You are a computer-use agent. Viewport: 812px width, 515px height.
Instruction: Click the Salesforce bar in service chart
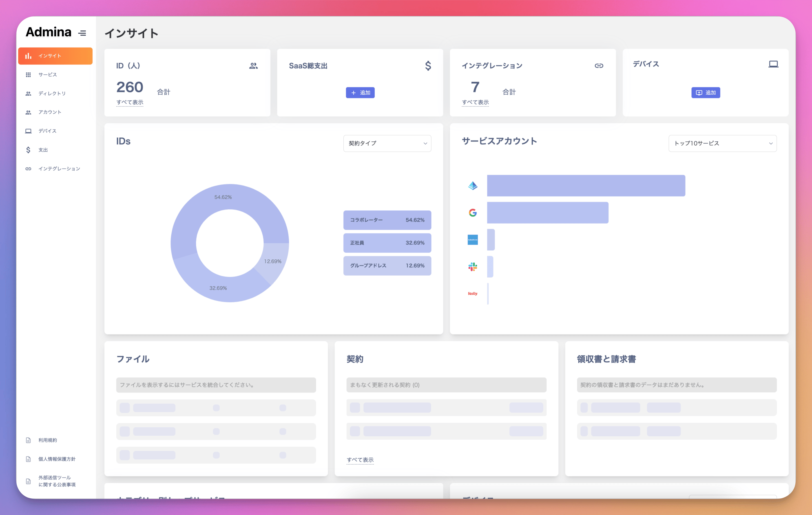(491, 240)
